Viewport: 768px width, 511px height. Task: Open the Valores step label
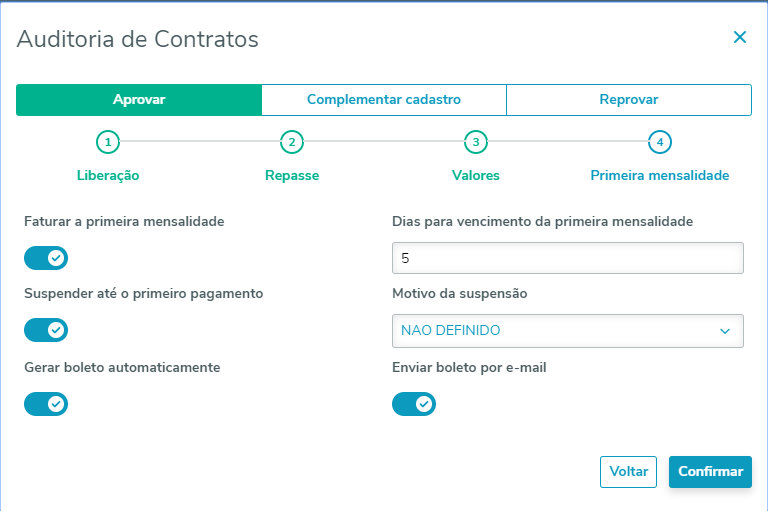[476, 175]
